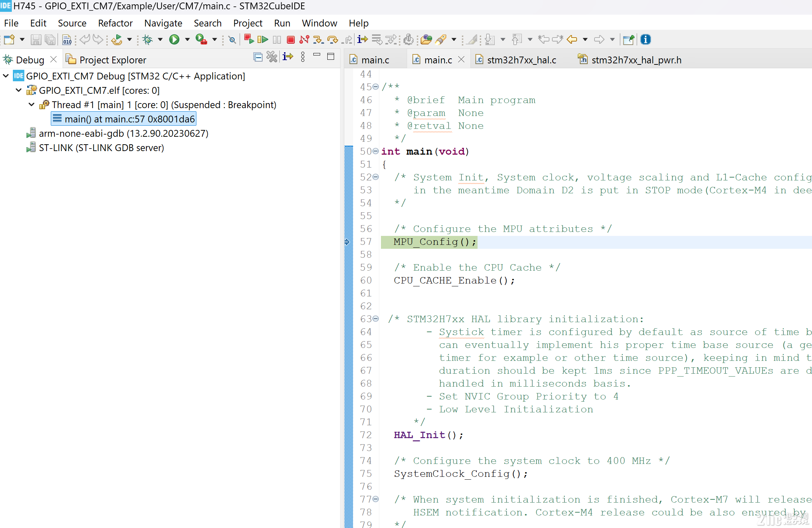Select ST-LINK GDB server entry

(x=95, y=147)
